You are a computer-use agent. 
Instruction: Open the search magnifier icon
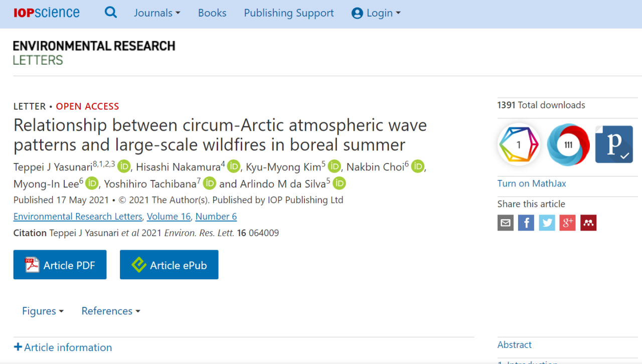[x=111, y=13]
